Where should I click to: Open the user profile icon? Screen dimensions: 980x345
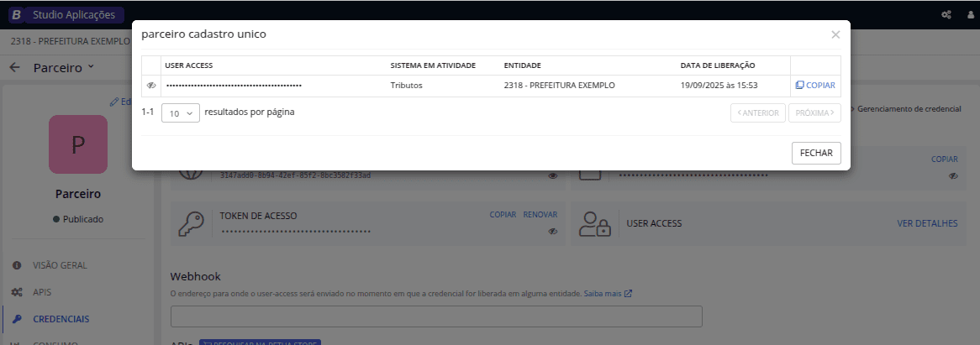(971, 14)
